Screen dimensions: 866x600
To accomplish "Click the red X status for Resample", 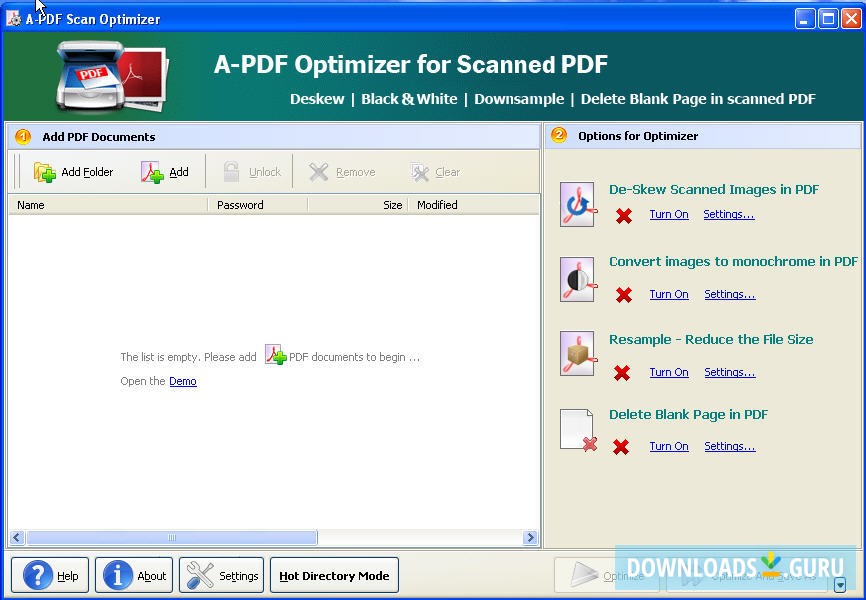I will point(622,373).
